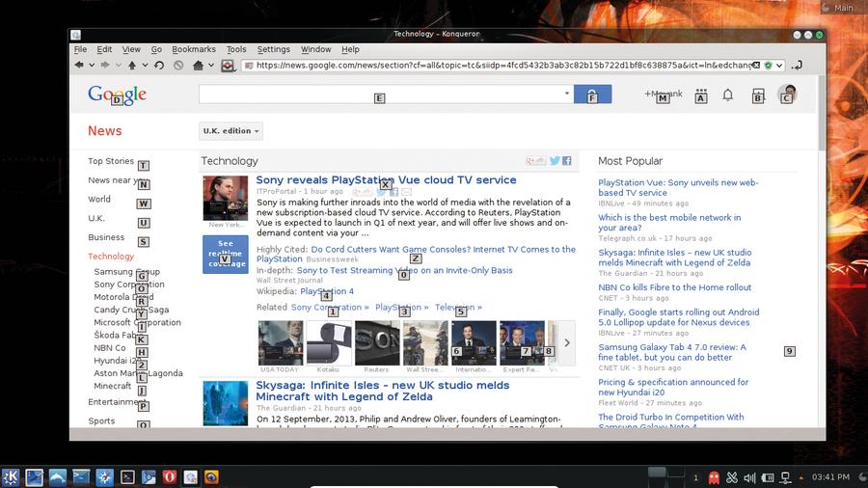Share Technology section on Twitter
Screen dimensions: 868x488
555,160
